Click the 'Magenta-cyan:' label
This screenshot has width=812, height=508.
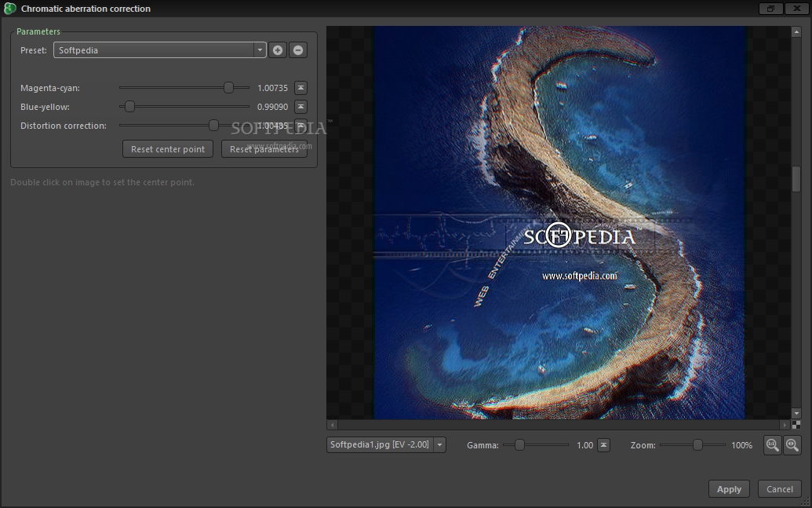point(50,88)
